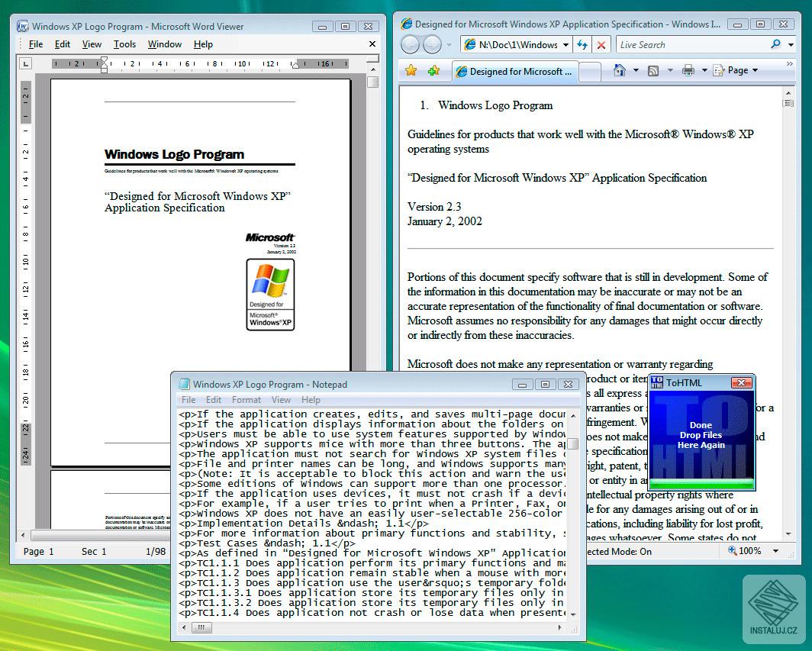812x651 pixels.
Task: Click the zoom magnifier icon in IE status bar
Action: (733, 550)
